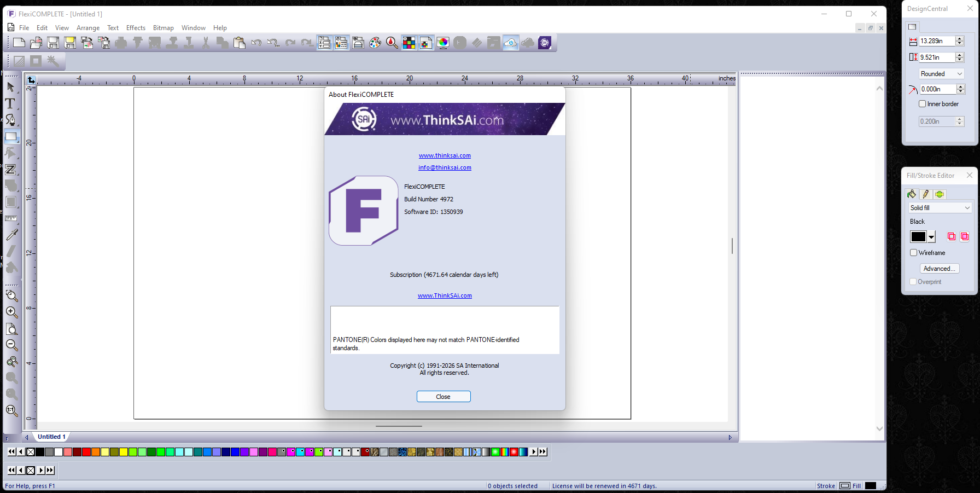Click the color wheel monitor icon

(443, 43)
